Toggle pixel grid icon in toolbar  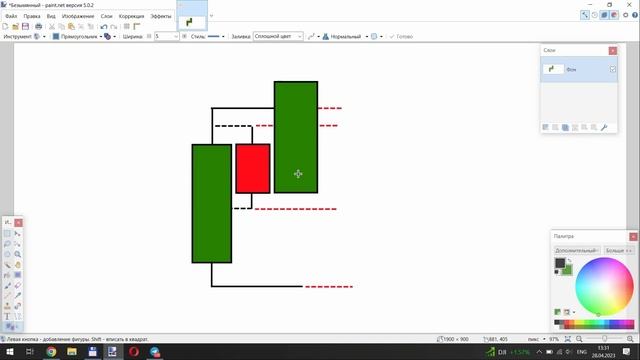click(x=127, y=27)
